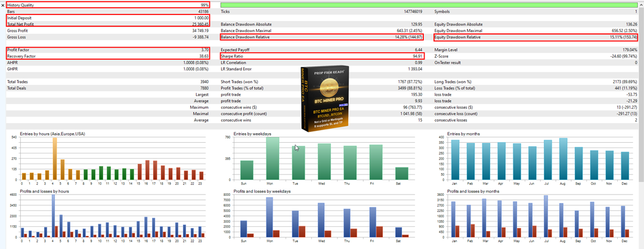644x249 pixels.
Task: Select the Initial Deposit row
Action: pos(108,18)
